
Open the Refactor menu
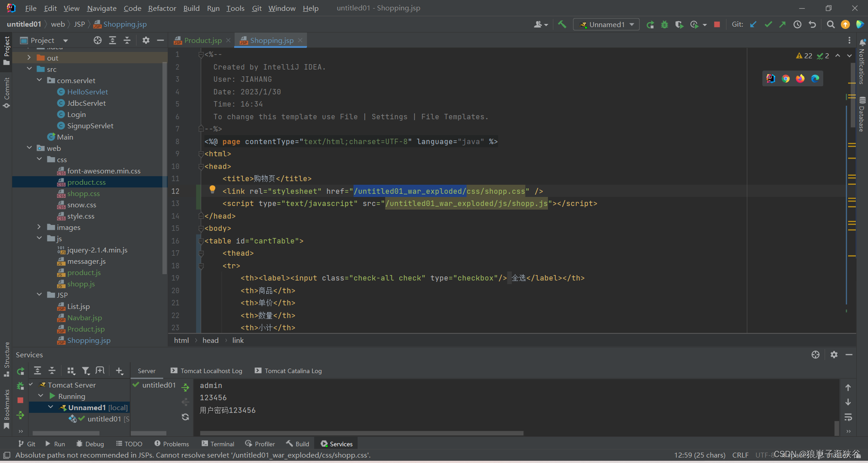click(162, 8)
